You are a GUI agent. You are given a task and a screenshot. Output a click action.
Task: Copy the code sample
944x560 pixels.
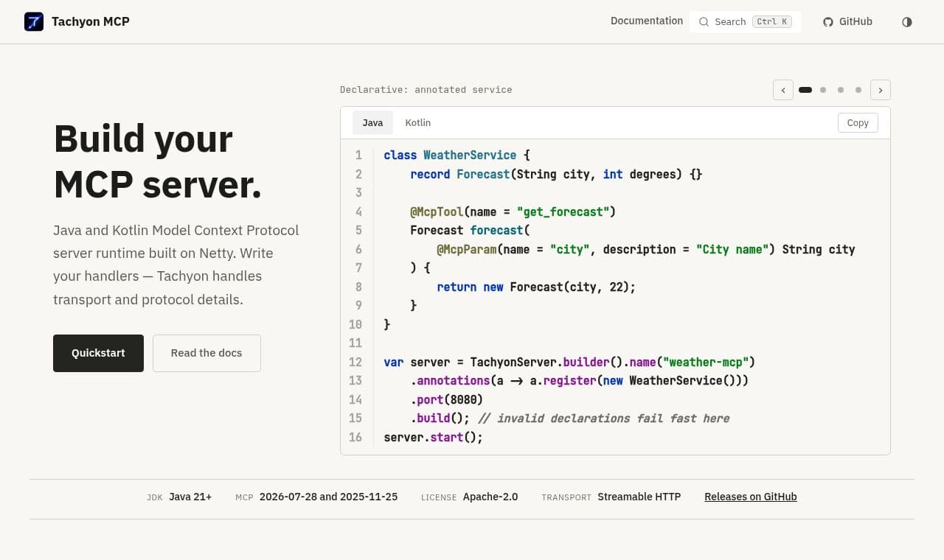coord(858,122)
